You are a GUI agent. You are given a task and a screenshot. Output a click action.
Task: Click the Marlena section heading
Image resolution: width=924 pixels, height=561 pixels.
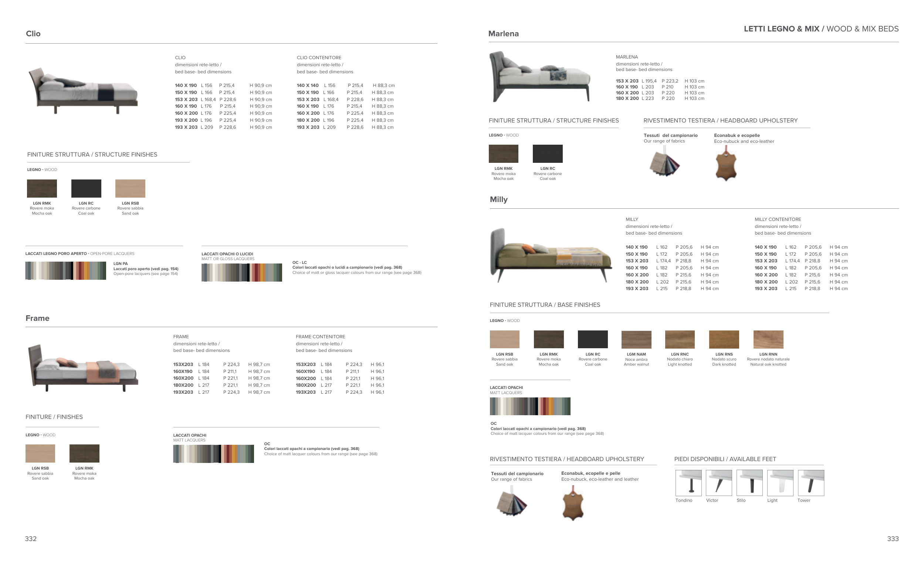point(503,34)
